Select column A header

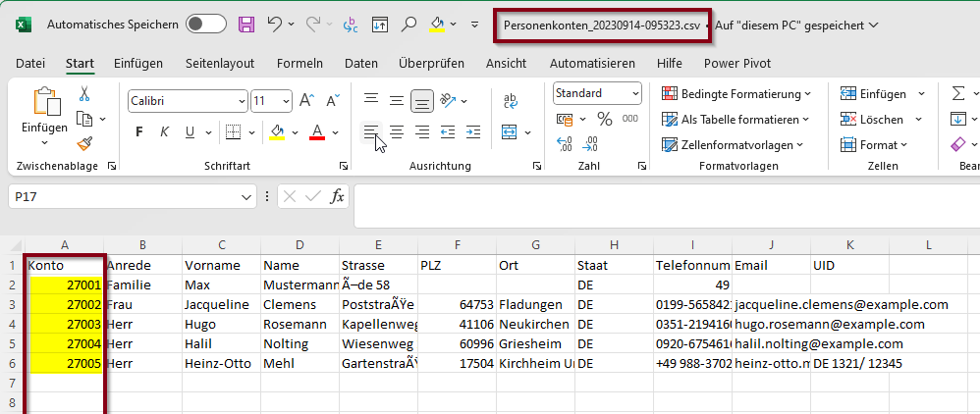pyautogui.click(x=65, y=245)
